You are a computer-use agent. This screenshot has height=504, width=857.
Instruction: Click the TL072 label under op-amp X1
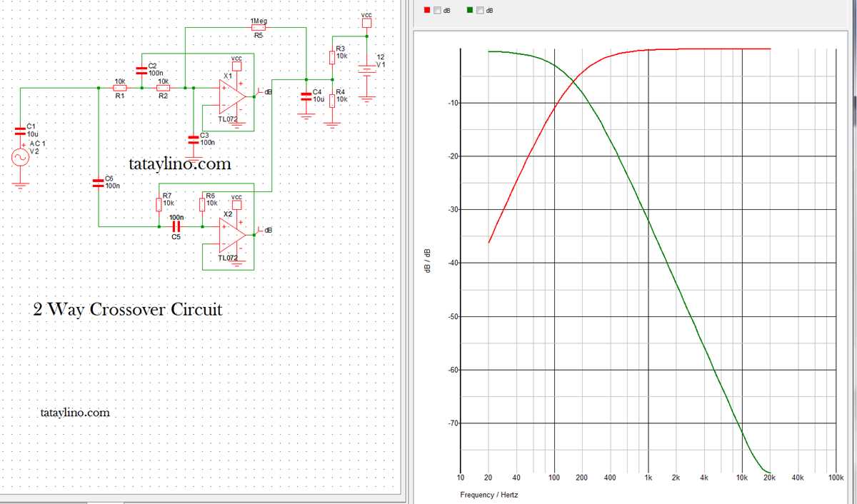click(228, 119)
